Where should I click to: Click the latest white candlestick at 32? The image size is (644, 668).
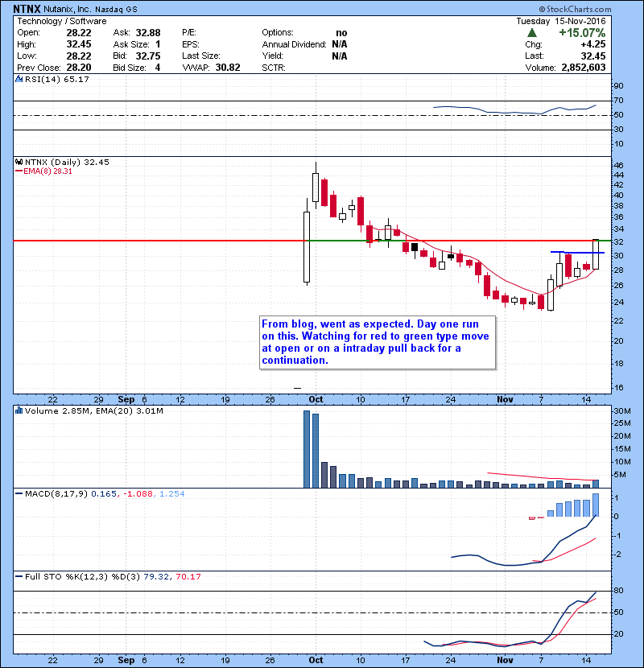[x=596, y=254]
